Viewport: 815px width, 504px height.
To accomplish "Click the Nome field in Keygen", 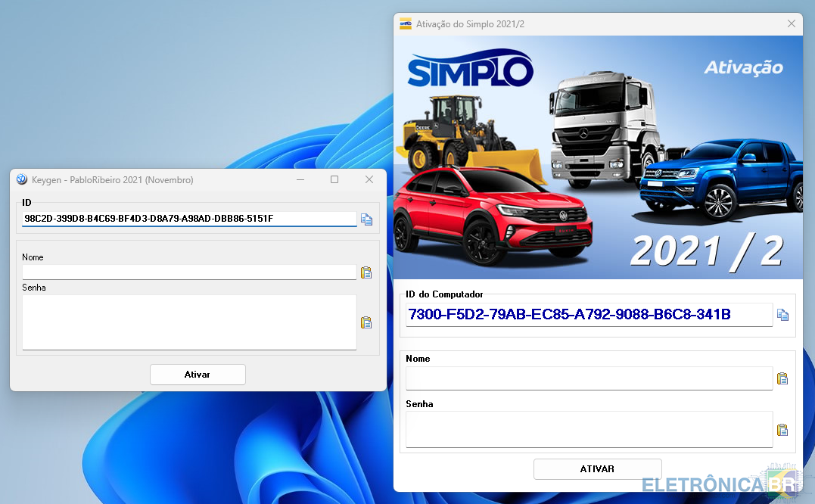I will tap(189, 272).
